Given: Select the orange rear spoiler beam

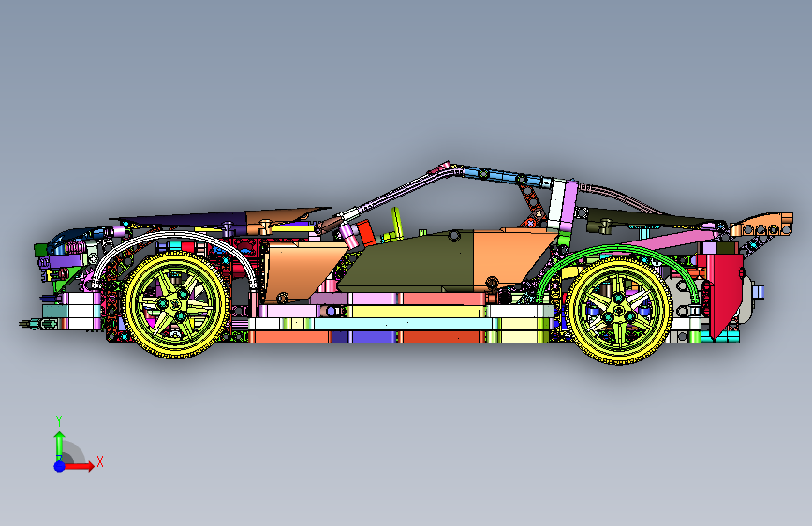Looking at the screenshot, I should coord(762,225).
